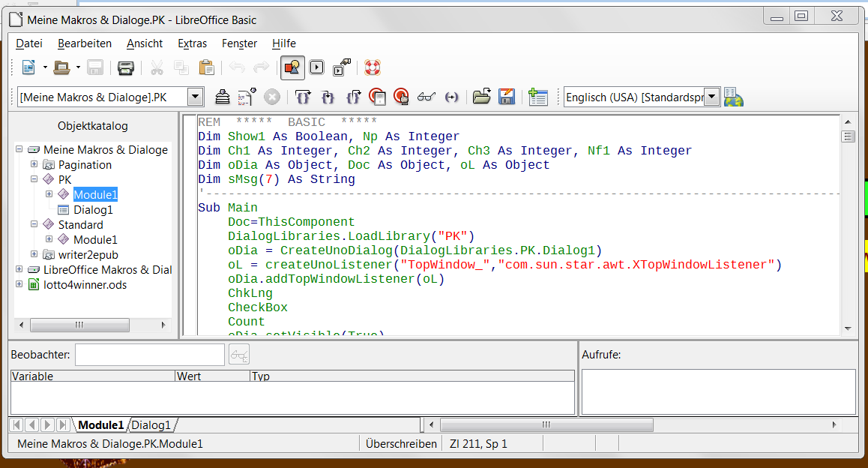Image resolution: width=868 pixels, height=468 pixels.
Task: Click the Insert BASIC Source folder icon
Action: pyautogui.click(x=481, y=97)
